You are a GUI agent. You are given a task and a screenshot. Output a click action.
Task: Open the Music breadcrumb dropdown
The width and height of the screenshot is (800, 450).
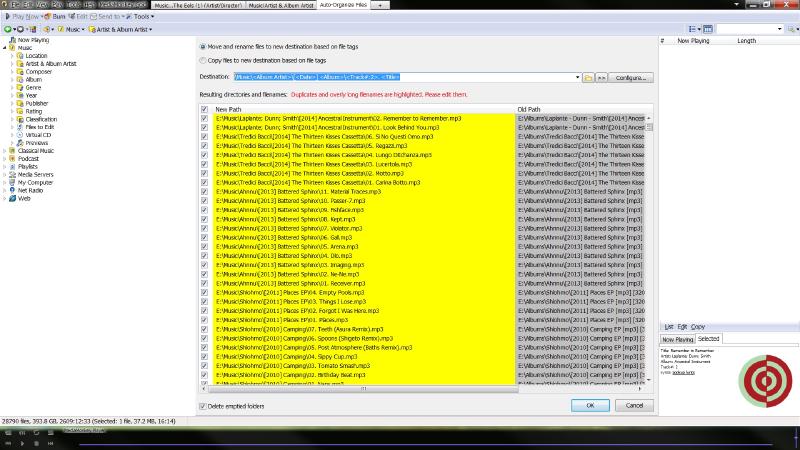[83, 30]
